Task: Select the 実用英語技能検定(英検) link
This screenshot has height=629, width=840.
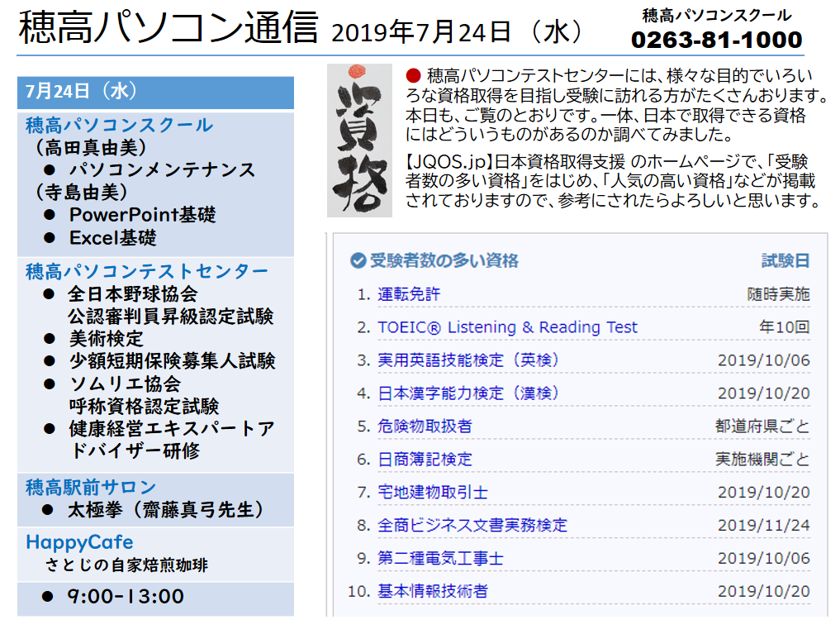Action: coord(468,360)
